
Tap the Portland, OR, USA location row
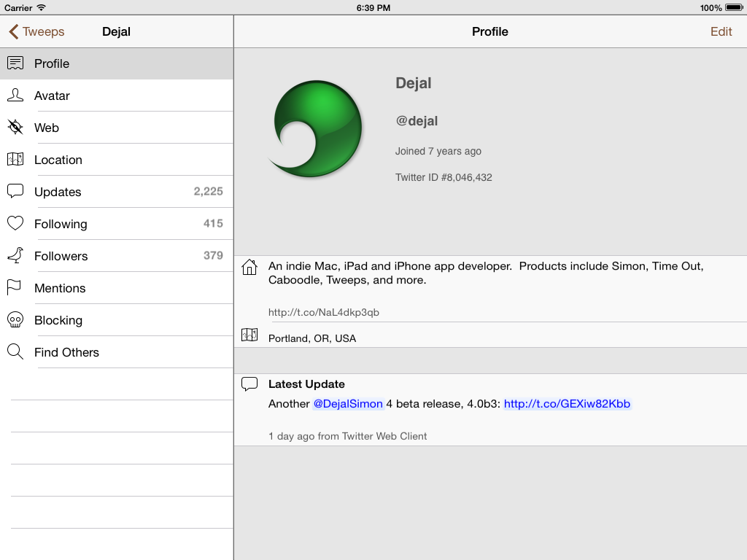(490, 335)
